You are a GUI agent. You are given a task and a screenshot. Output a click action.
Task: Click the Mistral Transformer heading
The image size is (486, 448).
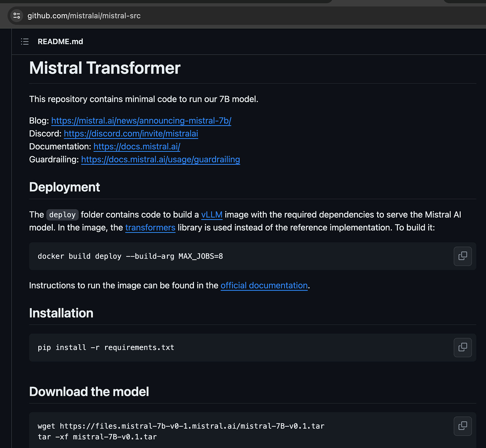(x=105, y=68)
